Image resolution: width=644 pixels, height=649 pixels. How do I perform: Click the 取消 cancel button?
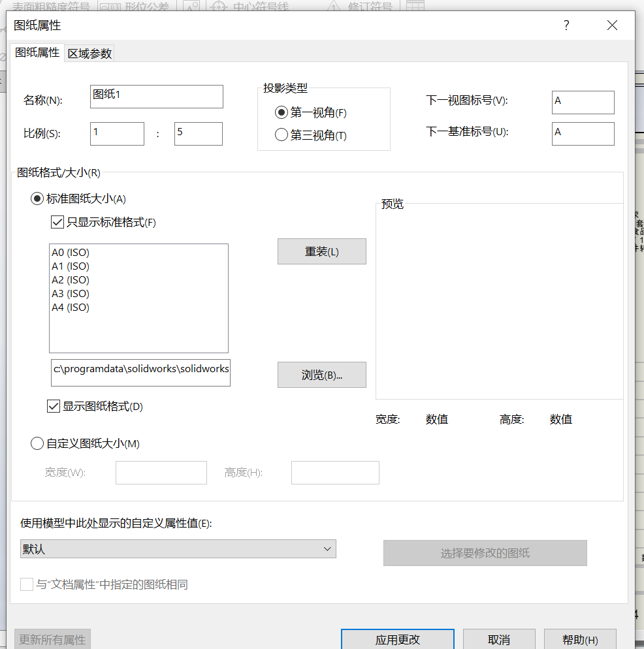(x=498, y=640)
